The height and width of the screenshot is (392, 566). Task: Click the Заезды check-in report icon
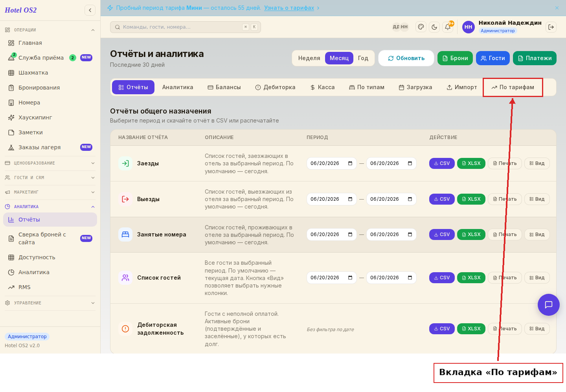125,163
